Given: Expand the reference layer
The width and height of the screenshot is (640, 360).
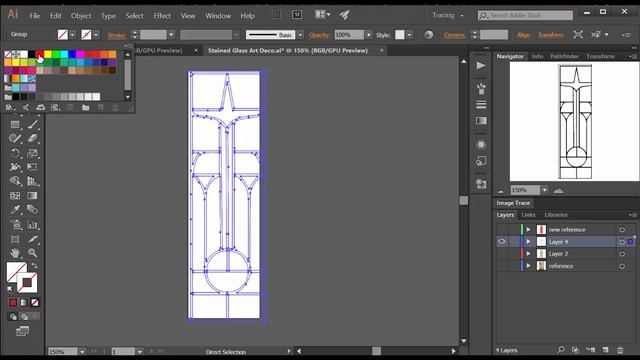Looking at the screenshot, I should pos(529,266).
